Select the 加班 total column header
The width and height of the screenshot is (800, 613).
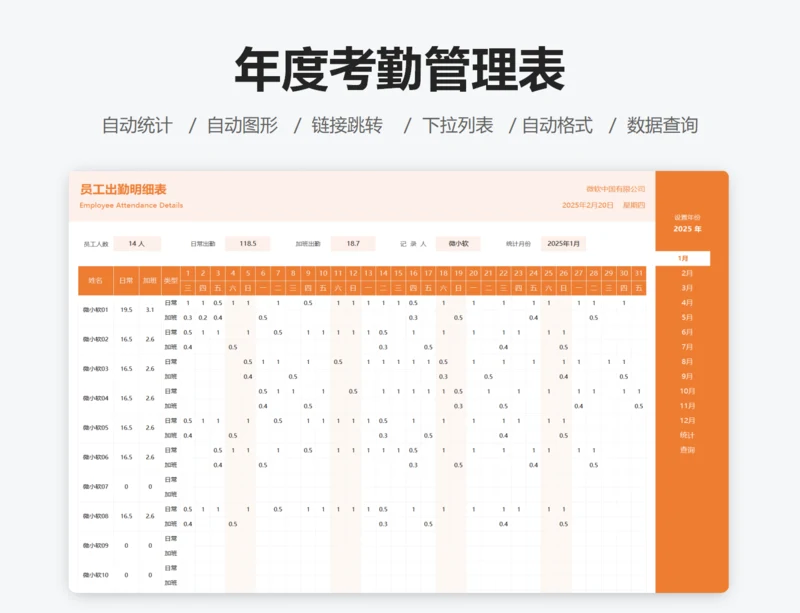150,281
